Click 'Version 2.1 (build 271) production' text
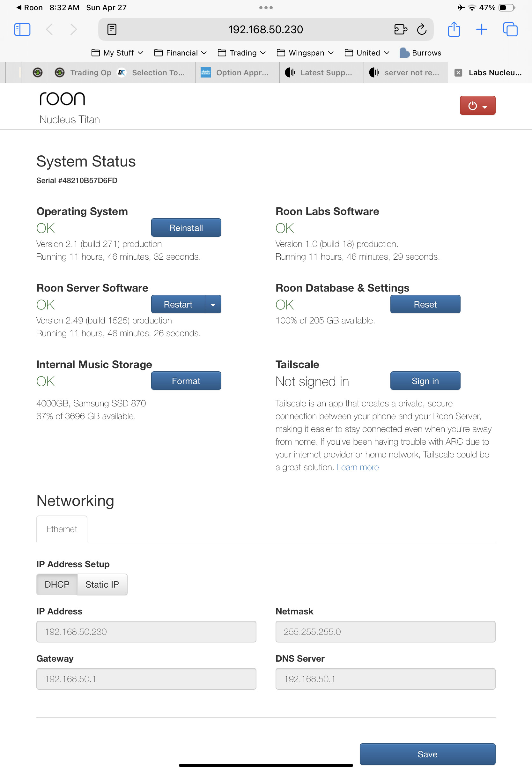Screen dimensions: 532x772 coord(99,244)
